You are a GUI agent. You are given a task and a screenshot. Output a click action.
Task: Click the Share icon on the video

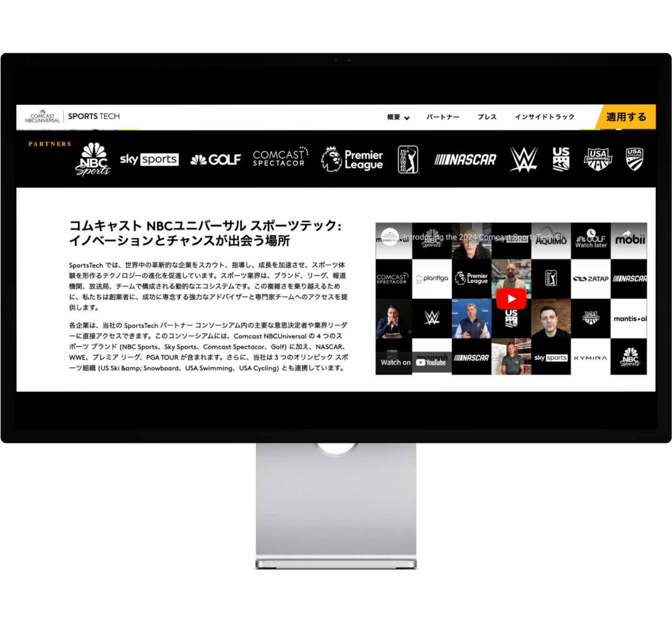[x=627, y=238]
